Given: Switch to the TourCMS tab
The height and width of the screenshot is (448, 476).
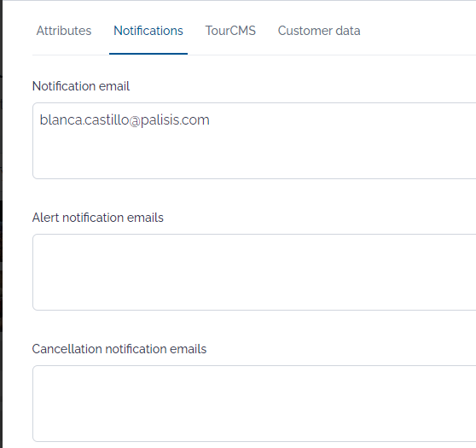Looking at the screenshot, I should [x=230, y=31].
